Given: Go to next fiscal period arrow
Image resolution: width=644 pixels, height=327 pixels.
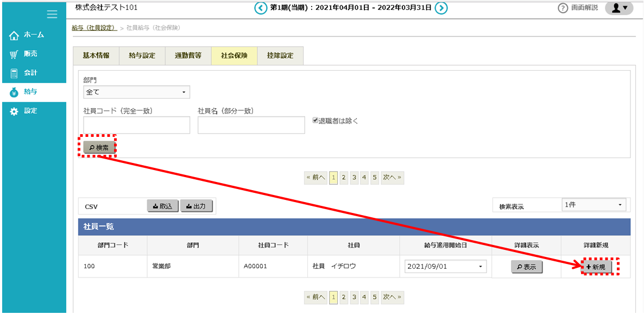Looking at the screenshot, I should click(441, 8).
